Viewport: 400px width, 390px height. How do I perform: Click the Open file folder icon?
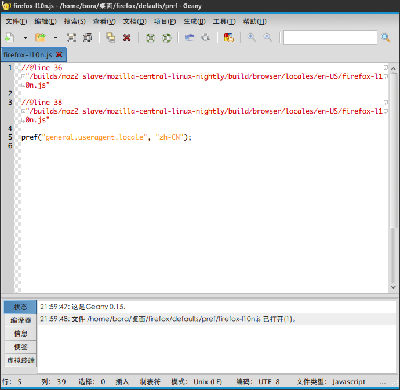click(x=40, y=37)
